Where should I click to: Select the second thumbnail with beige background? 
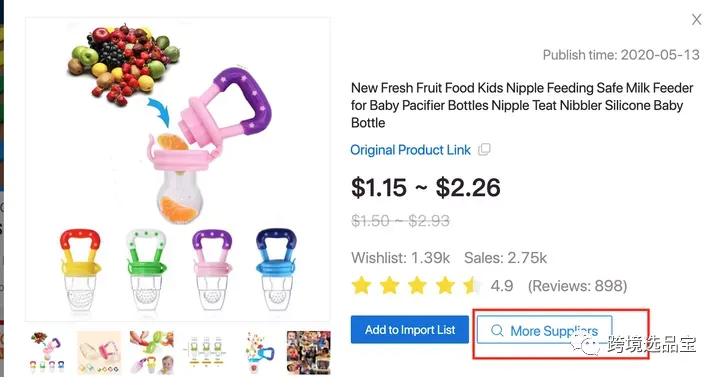(x=99, y=353)
